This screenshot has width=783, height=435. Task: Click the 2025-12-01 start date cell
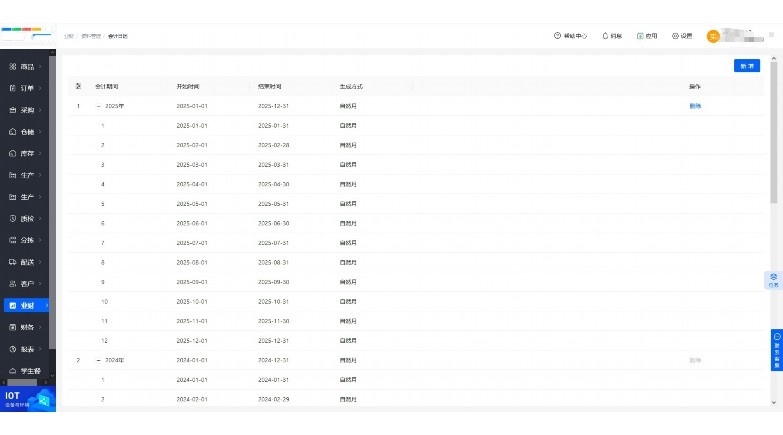click(192, 341)
